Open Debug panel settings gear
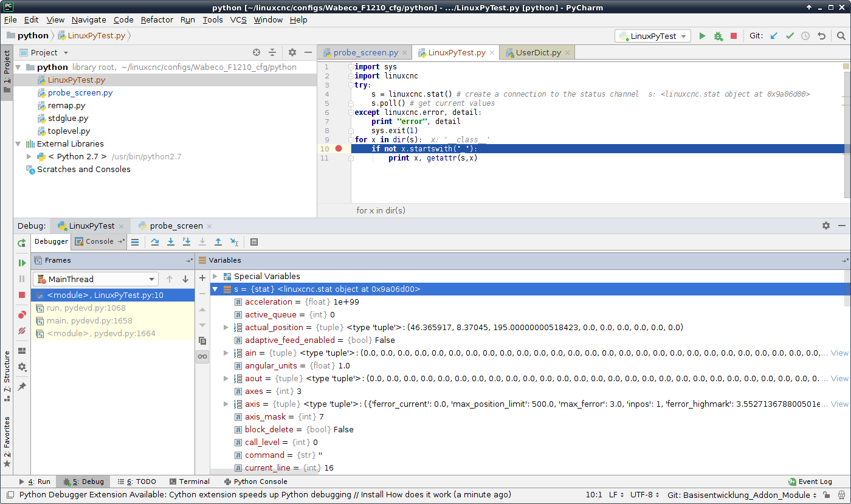This screenshot has width=851, height=504. click(826, 226)
